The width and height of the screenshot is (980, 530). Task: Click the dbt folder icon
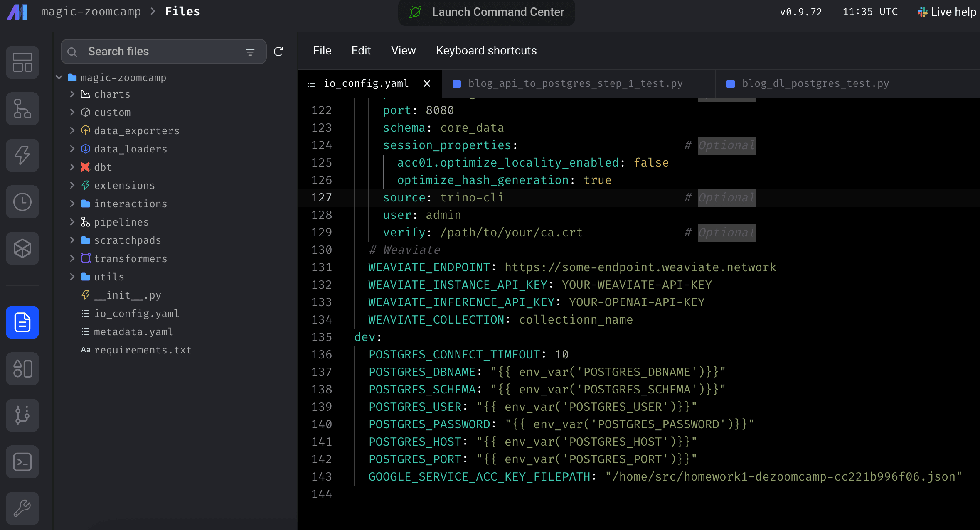pyautogui.click(x=85, y=167)
